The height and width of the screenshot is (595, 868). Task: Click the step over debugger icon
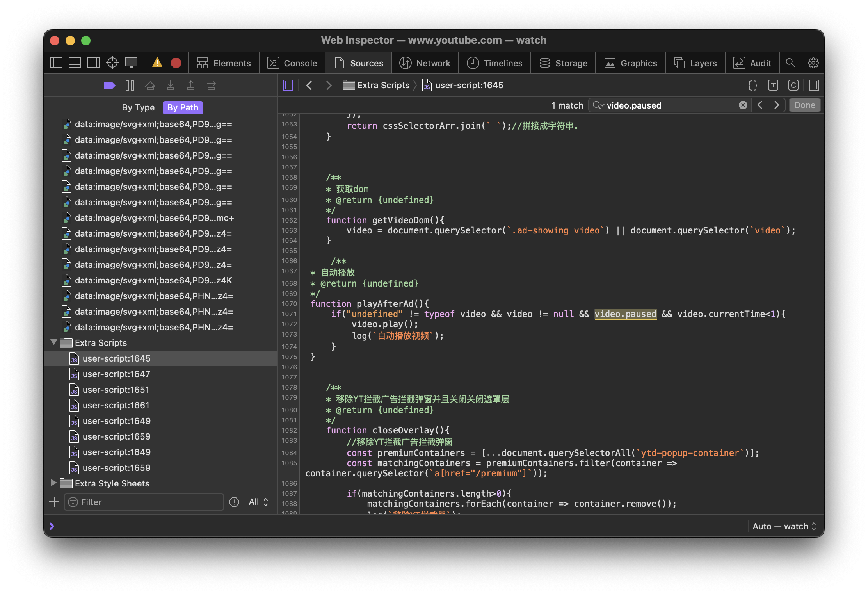pos(150,86)
